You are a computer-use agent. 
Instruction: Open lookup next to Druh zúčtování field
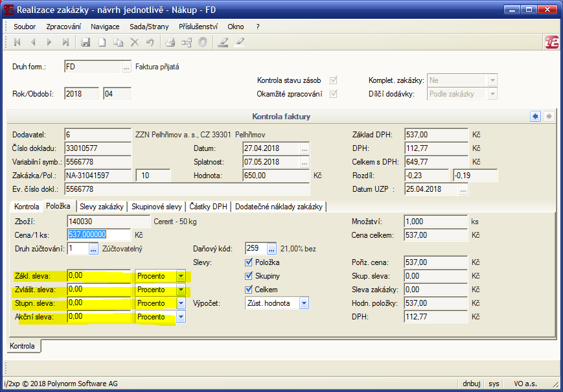click(x=93, y=249)
